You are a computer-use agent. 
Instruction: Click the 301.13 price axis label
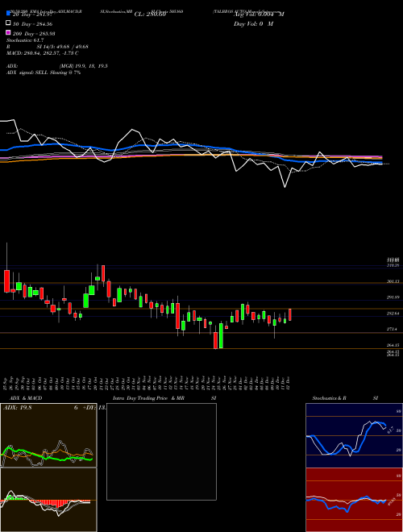click(393, 281)
